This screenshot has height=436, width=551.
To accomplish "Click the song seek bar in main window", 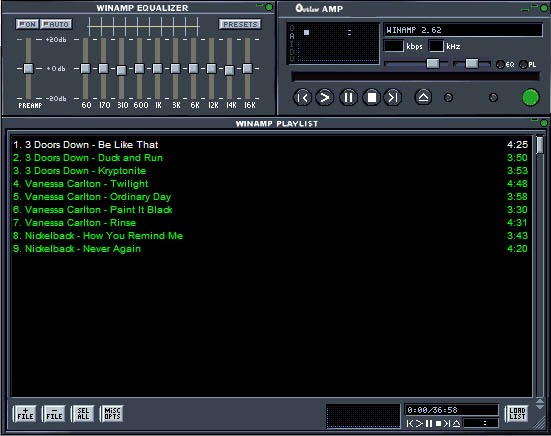I will 415,76.
